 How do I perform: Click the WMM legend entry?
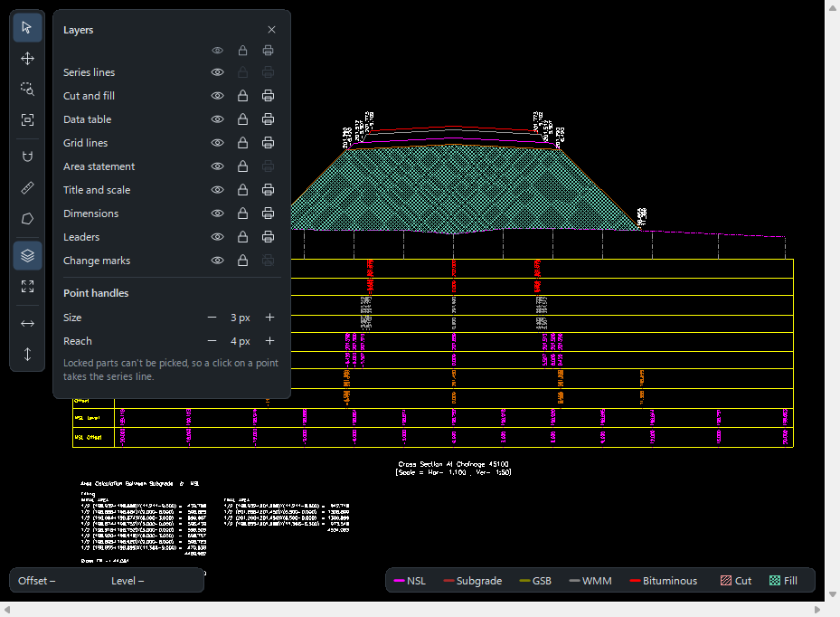point(590,581)
